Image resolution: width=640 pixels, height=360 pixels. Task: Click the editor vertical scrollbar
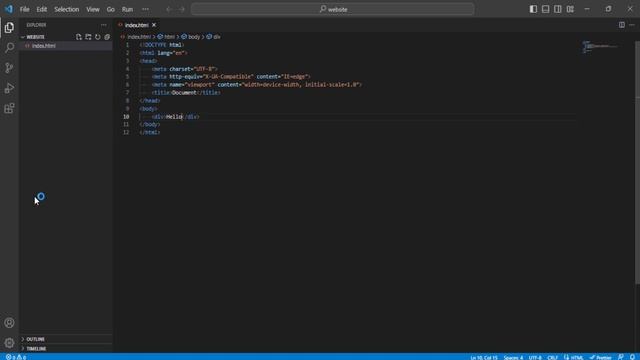637,161
